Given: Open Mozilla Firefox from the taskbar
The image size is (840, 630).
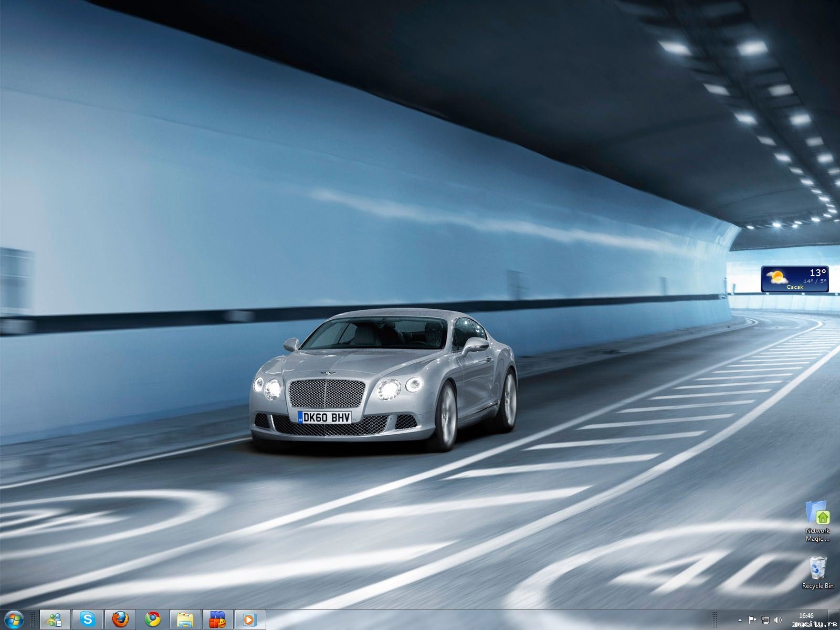Looking at the screenshot, I should point(120,619).
